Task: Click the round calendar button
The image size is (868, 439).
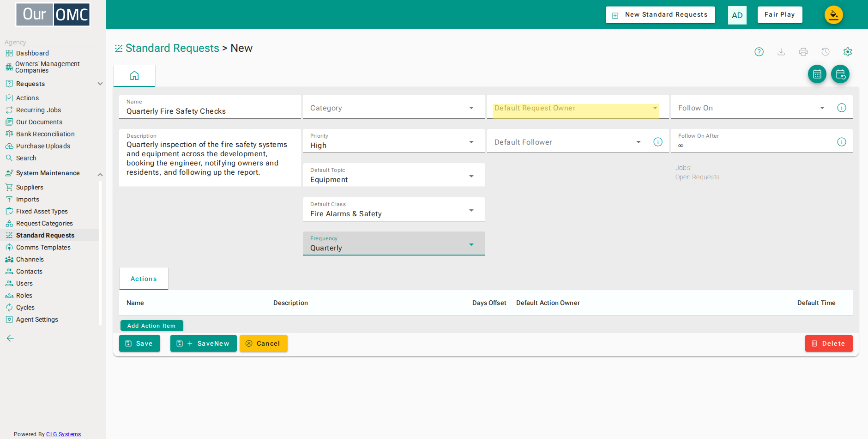Action: (x=817, y=74)
